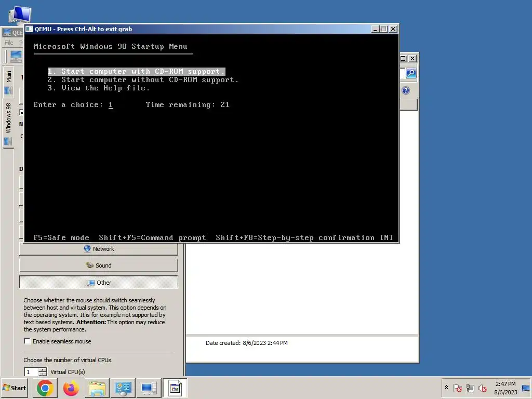Screen dimensions: 532x399
Task: Click the magnifier search icon in the back window
Action: [411, 73]
